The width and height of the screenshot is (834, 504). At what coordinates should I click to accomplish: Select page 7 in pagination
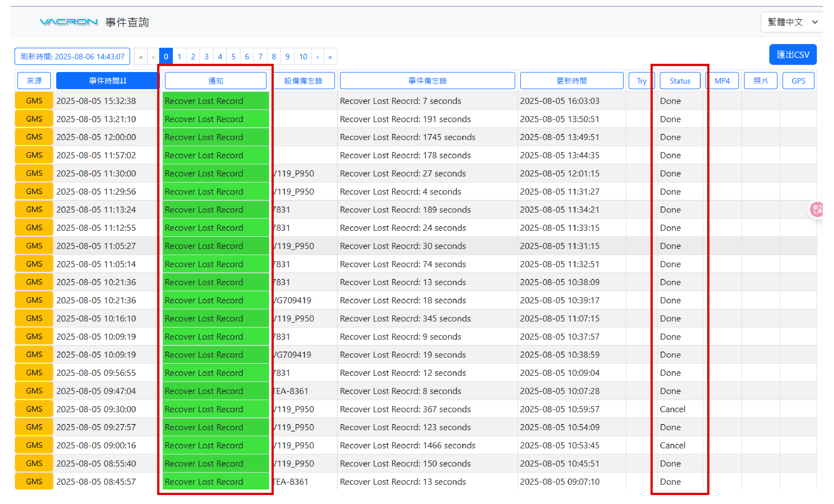coord(261,56)
